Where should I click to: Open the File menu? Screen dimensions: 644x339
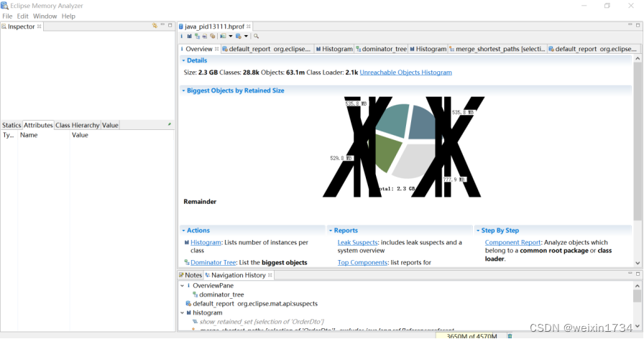pyautogui.click(x=7, y=16)
